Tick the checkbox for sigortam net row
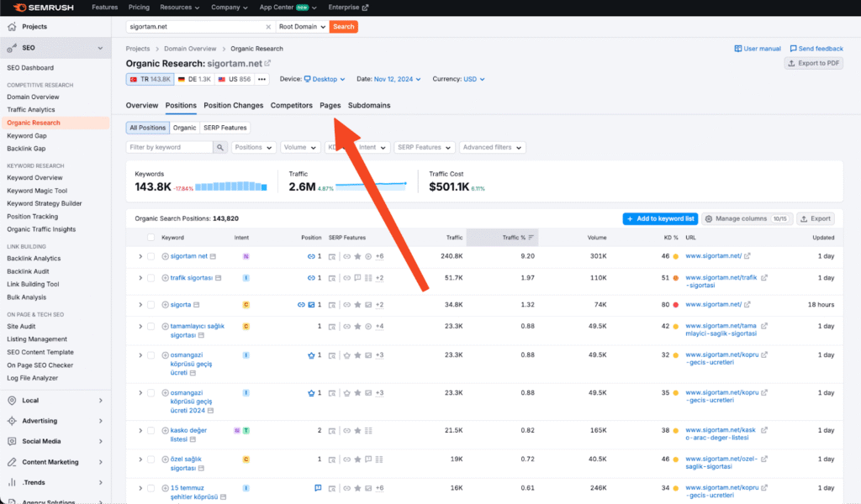 tap(151, 256)
